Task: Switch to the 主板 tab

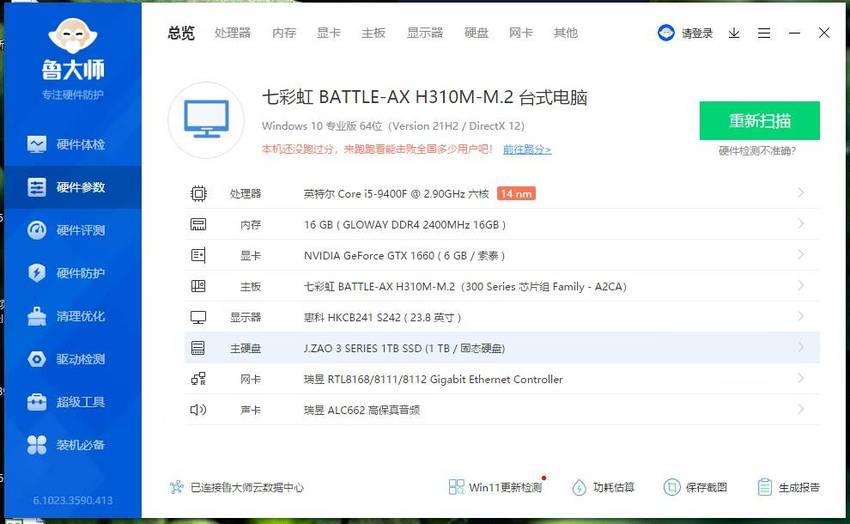Action: click(x=374, y=33)
